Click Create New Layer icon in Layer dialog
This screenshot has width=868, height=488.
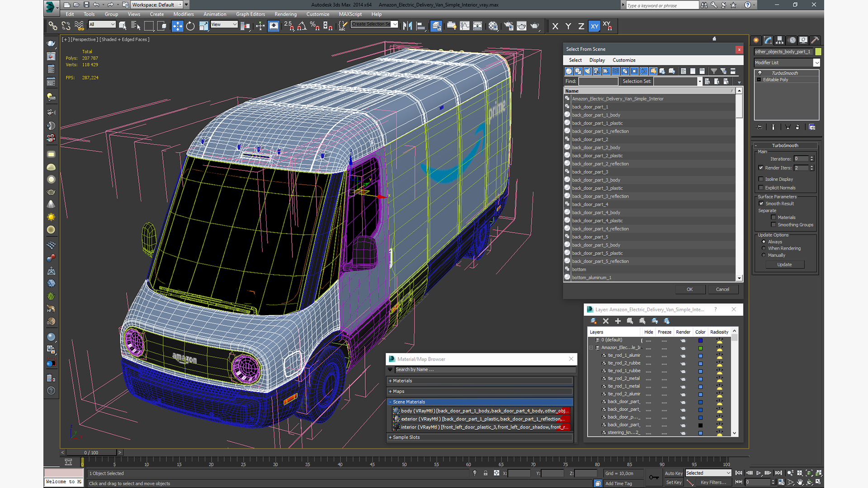[594, 321]
